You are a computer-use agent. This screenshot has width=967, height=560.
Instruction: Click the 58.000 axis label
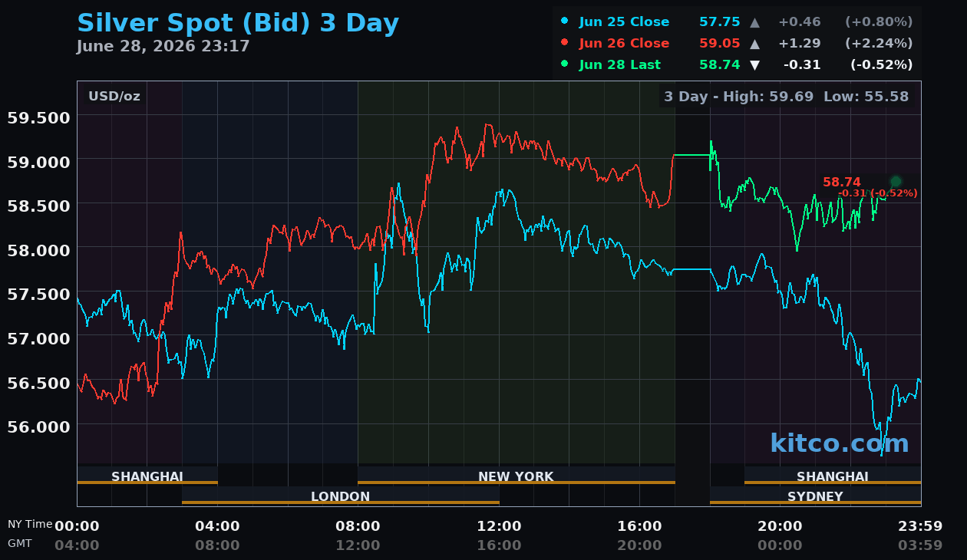[x=38, y=250]
